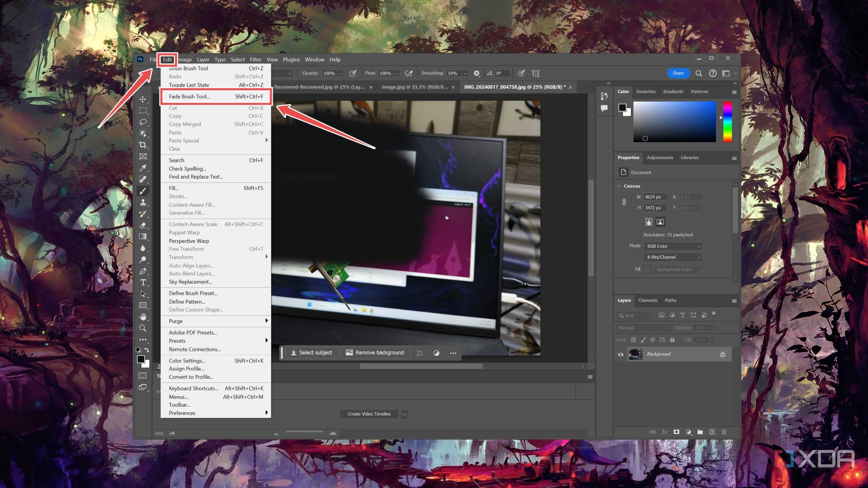The image size is (868, 488).
Task: Select the Move tool
Action: (143, 99)
